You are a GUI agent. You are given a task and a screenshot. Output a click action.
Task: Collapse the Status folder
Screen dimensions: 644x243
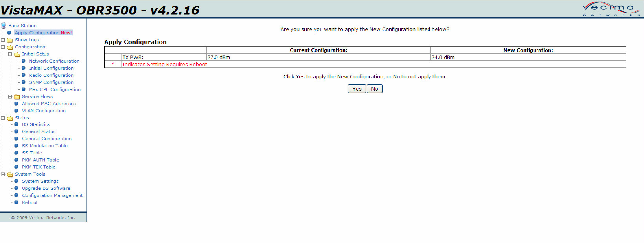3,118
